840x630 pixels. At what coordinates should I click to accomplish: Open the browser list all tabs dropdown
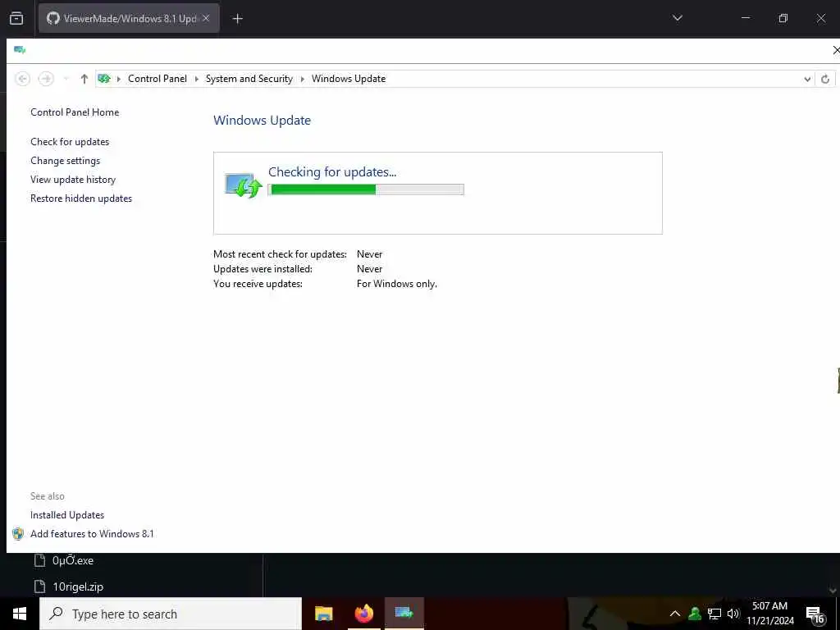677,18
